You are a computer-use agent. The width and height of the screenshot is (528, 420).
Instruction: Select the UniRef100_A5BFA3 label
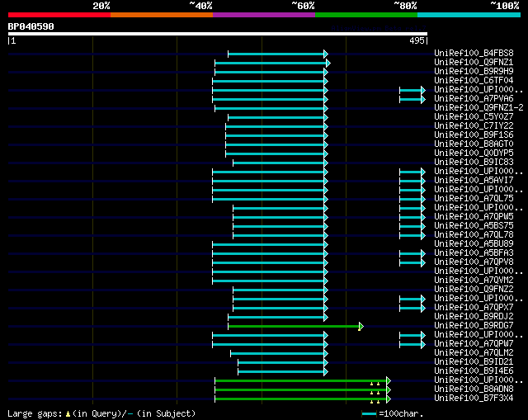474,253
